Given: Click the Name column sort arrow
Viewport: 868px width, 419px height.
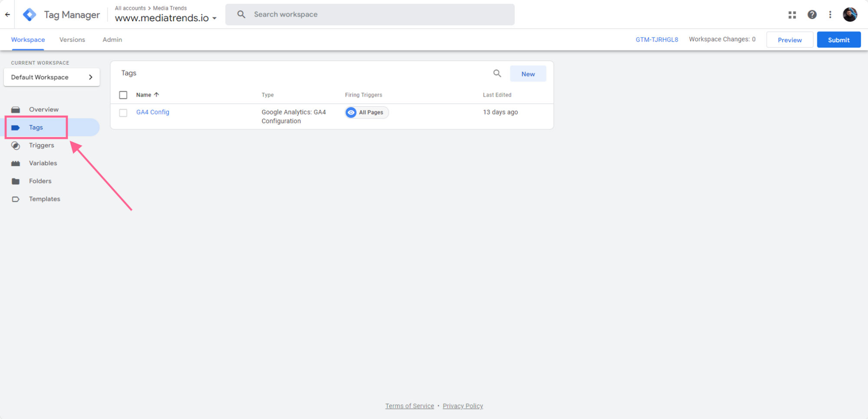Looking at the screenshot, I should pos(157,95).
